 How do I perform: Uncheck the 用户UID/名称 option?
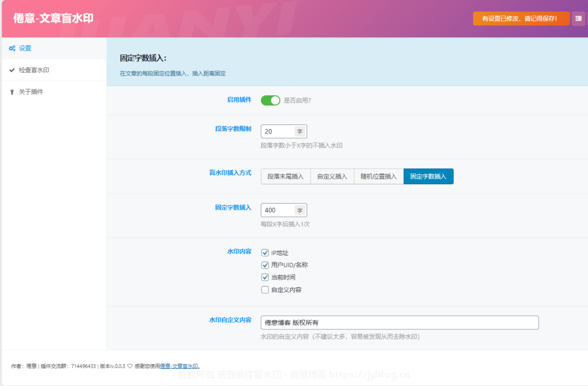pos(265,264)
